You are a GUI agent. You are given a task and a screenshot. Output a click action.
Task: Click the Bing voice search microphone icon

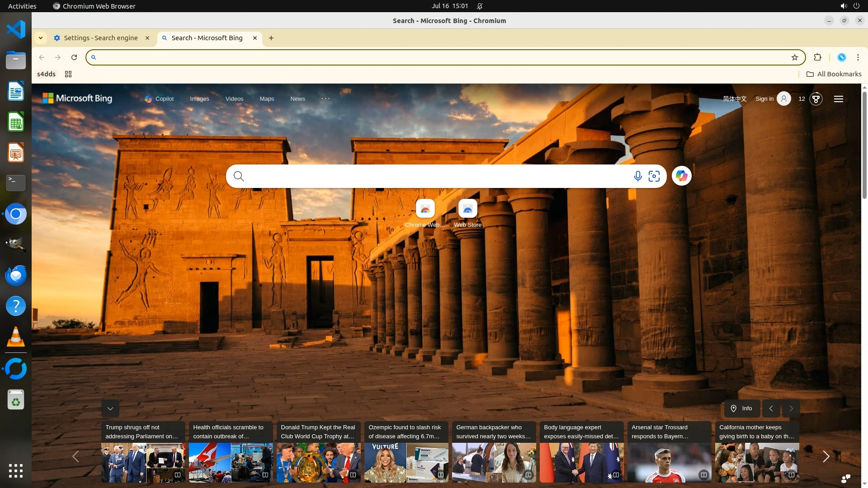coord(637,176)
